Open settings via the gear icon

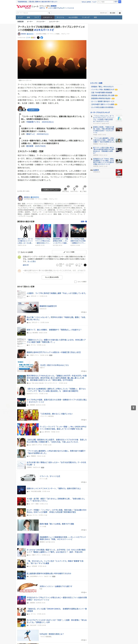point(120,13)
